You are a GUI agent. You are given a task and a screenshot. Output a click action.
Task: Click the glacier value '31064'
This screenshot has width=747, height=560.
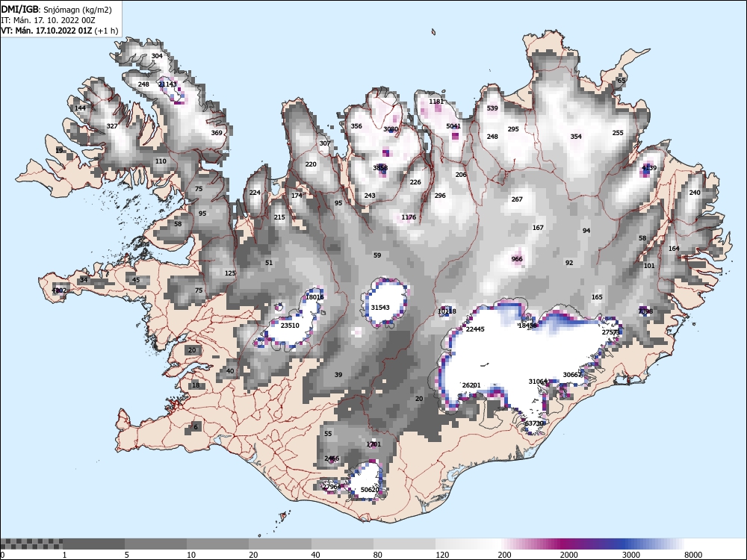click(x=538, y=382)
